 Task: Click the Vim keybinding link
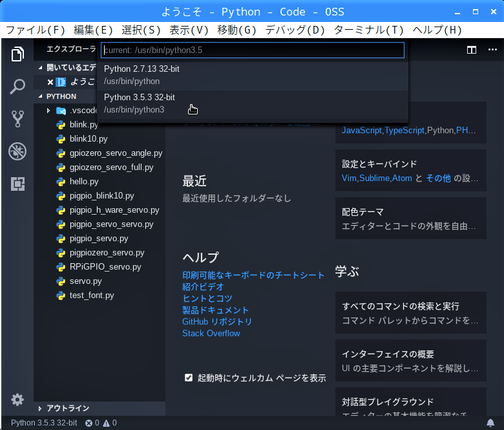point(349,178)
